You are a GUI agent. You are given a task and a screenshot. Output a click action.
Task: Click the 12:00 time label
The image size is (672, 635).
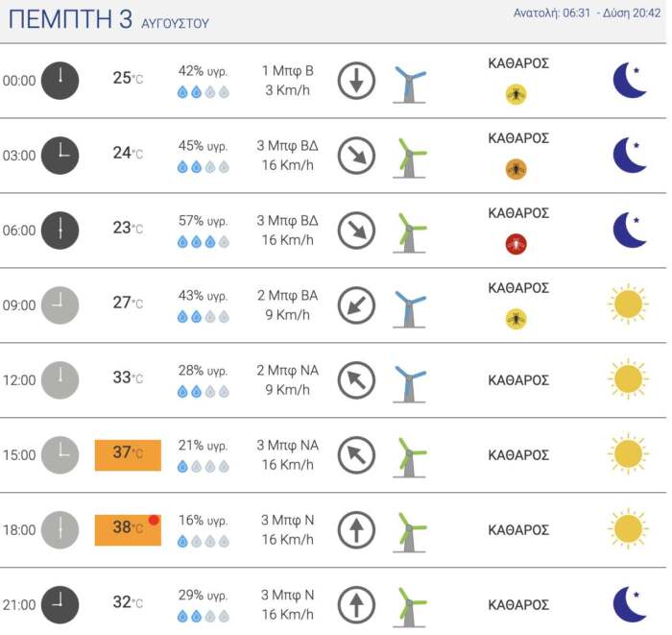pyautogui.click(x=19, y=380)
